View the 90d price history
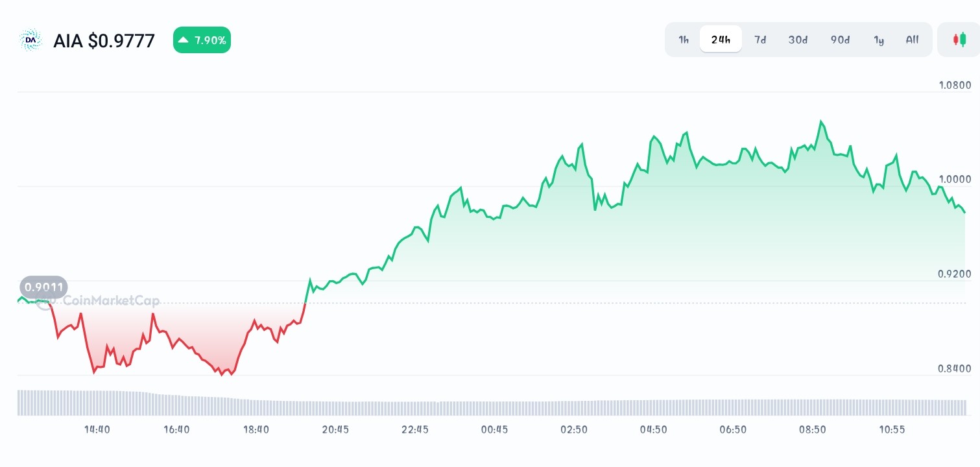This screenshot has width=980, height=467. click(839, 40)
